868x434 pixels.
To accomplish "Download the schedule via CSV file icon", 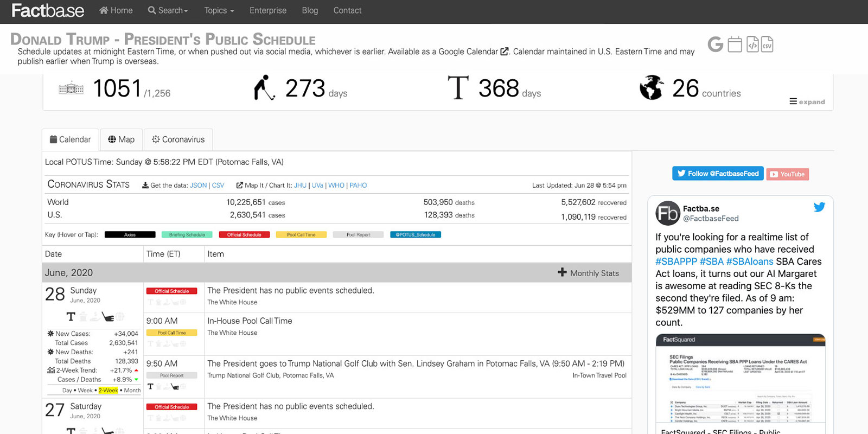I will (767, 44).
